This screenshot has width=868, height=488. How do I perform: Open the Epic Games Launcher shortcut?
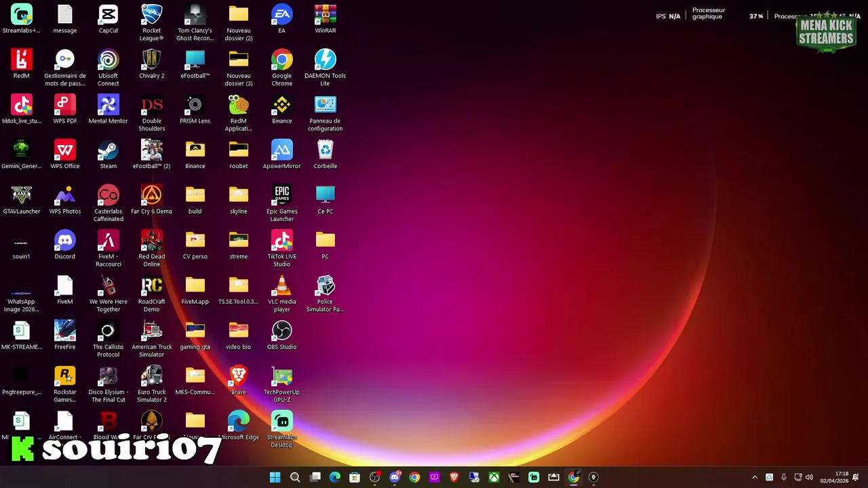282,203
